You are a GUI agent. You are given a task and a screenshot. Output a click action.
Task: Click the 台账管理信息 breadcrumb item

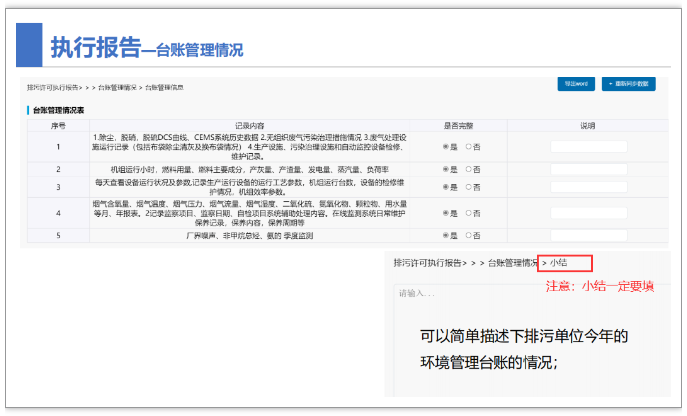(x=164, y=88)
